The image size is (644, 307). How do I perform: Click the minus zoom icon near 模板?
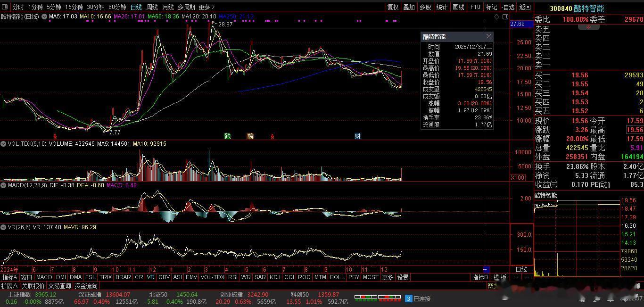click(527, 277)
